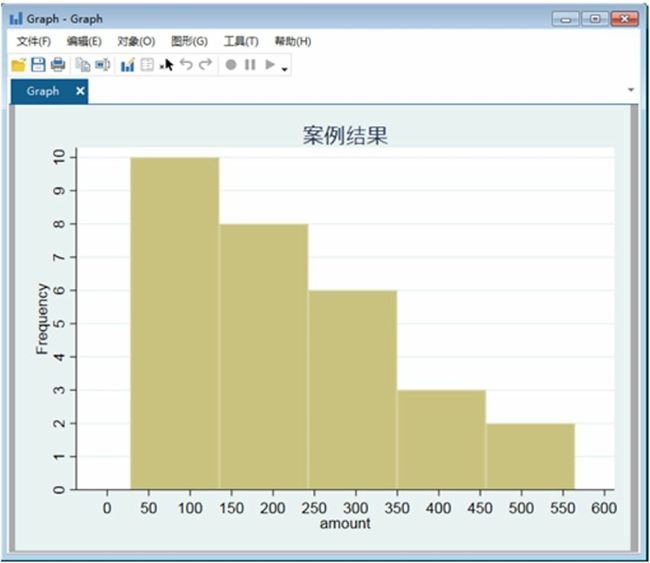The width and height of the screenshot is (650, 563).
Task: Print the graph via printer icon
Action: [58, 65]
